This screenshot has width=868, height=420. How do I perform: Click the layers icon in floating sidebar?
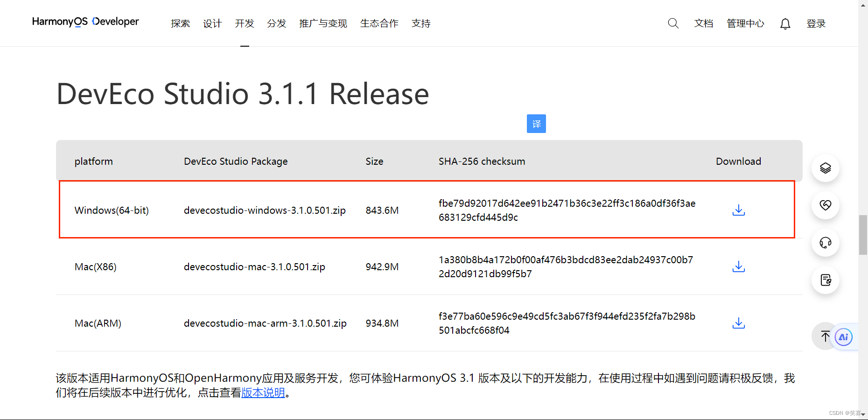click(x=825, y=168)
